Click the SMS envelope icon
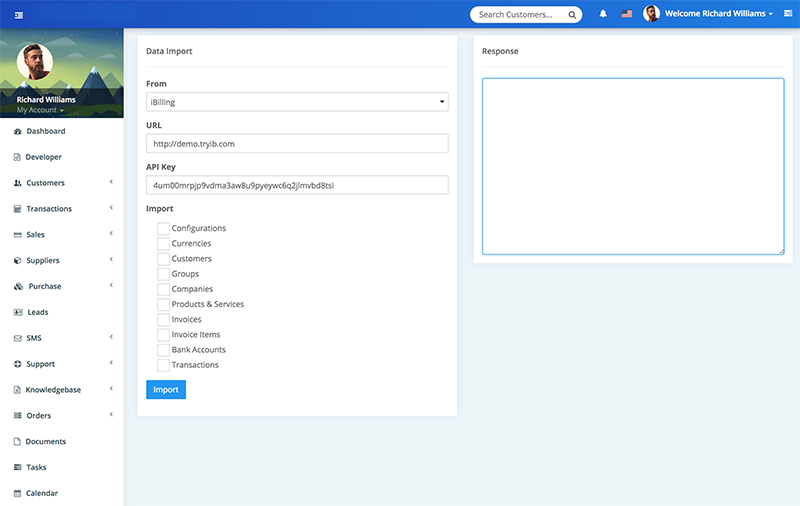 click(18, 338)
